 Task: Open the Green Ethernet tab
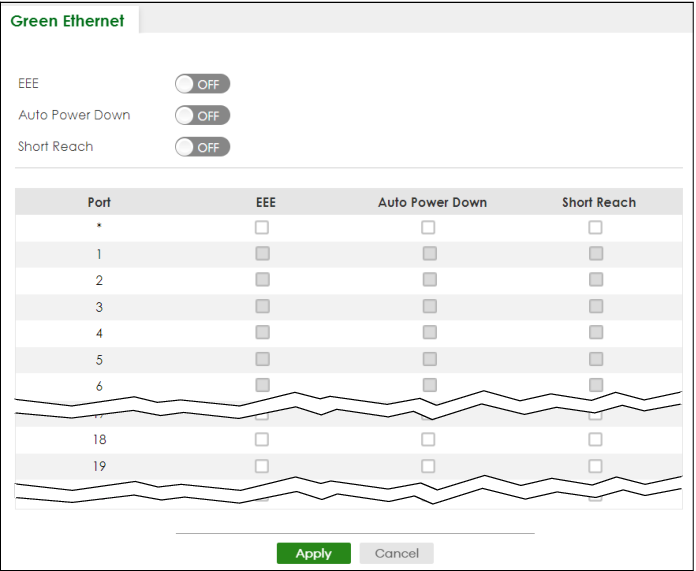(x=68, y=21)
